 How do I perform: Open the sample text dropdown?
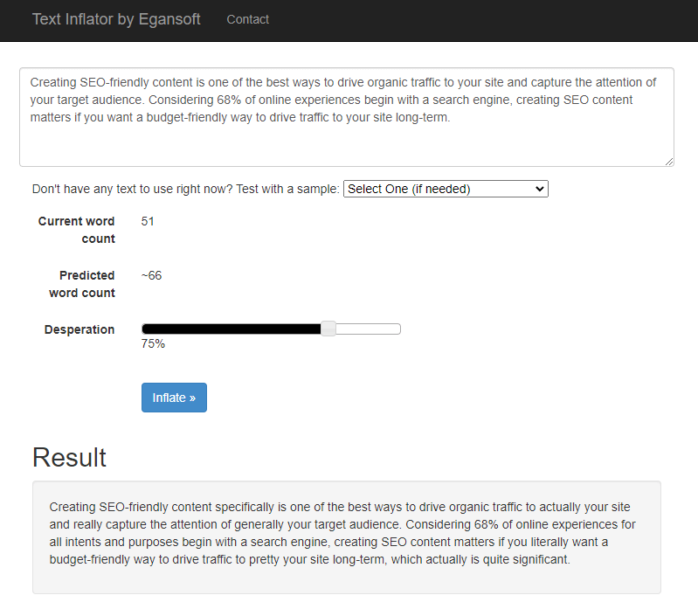click(446, 189)
